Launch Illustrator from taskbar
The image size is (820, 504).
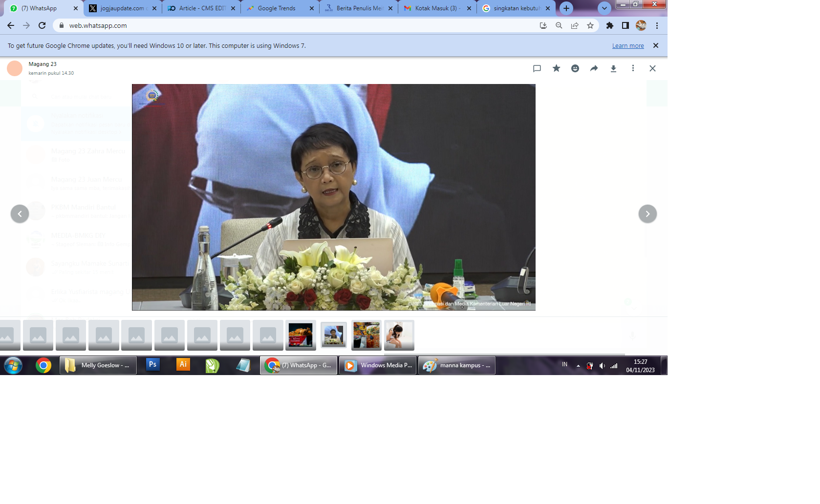coord(183,365)
